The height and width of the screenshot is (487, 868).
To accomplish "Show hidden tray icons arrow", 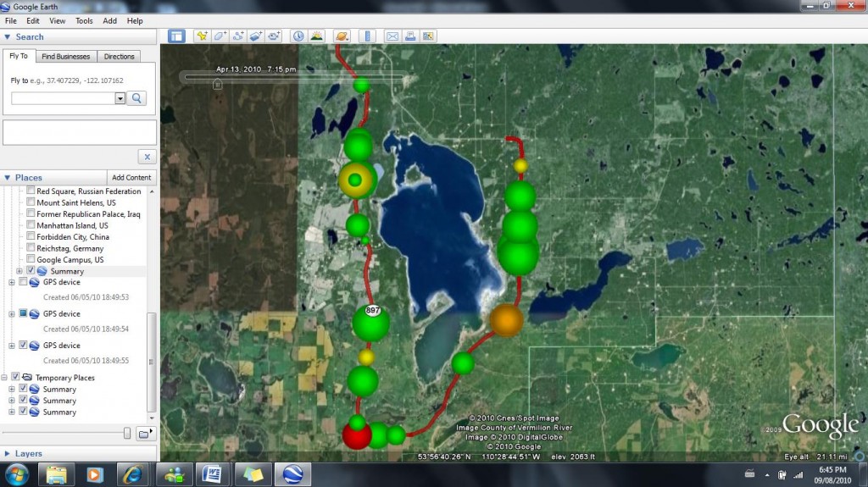I will click(x=767, y=475).
